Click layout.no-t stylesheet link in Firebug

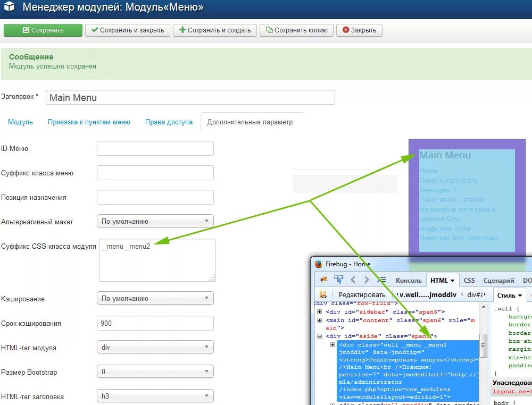512,391
